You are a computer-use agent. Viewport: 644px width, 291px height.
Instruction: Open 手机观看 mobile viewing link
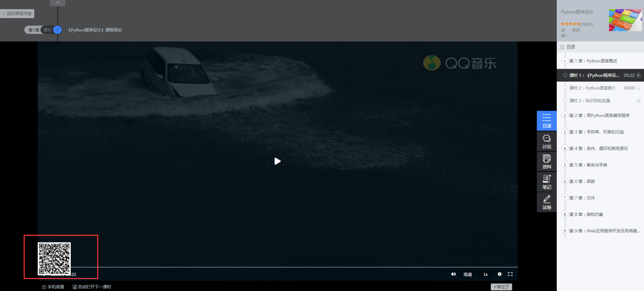[53, 287]
